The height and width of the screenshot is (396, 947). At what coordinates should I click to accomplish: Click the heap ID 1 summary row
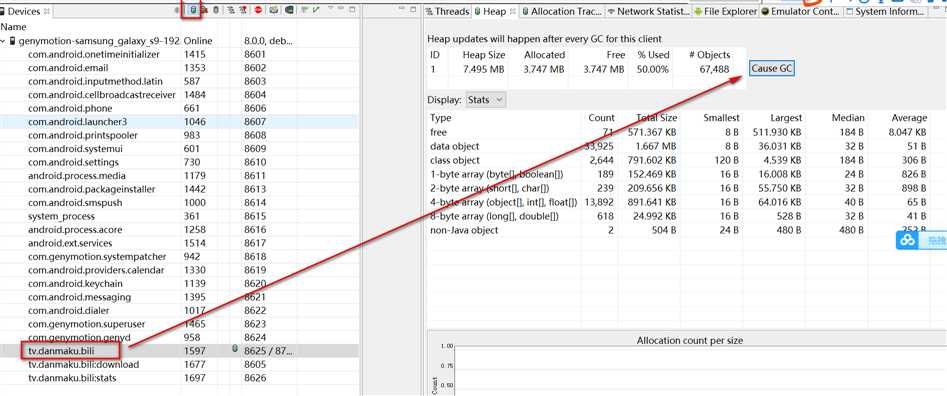coord(586,69)
